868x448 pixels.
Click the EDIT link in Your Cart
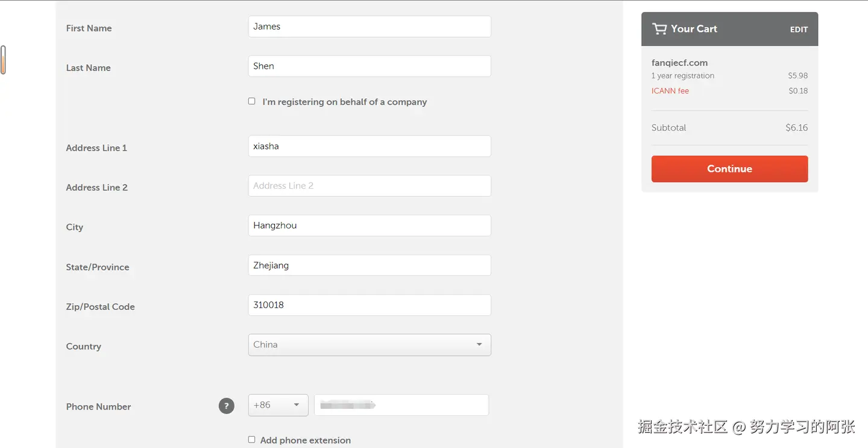click(x=799, y=30)
